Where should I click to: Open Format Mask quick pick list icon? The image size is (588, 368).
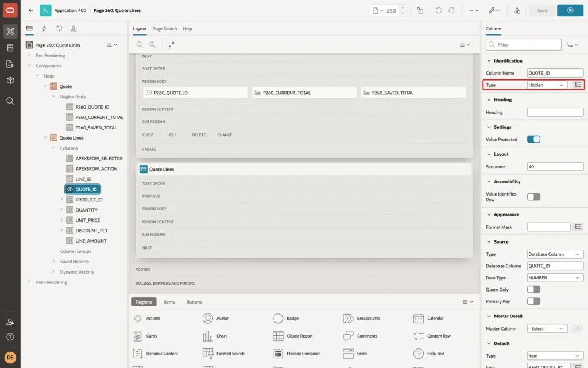[x=578, y=227]
